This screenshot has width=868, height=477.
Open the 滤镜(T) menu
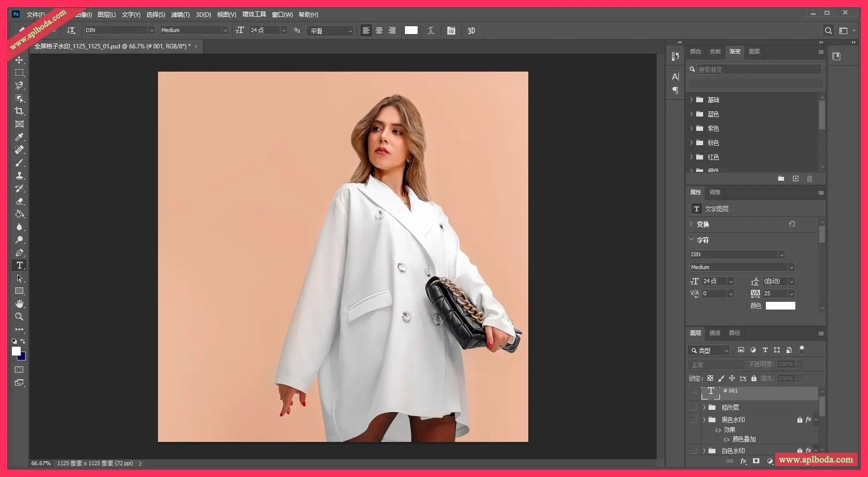point(180,15)
